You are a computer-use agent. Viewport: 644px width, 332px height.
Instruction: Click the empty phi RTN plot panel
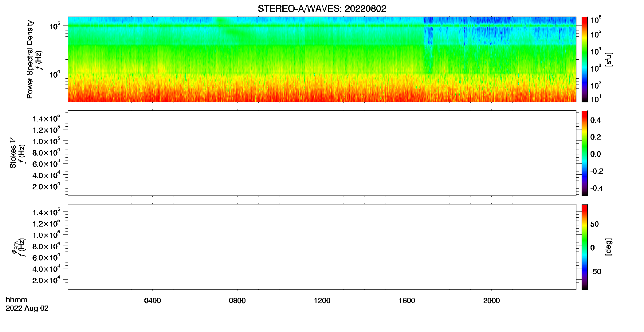(x=322, y=247)
